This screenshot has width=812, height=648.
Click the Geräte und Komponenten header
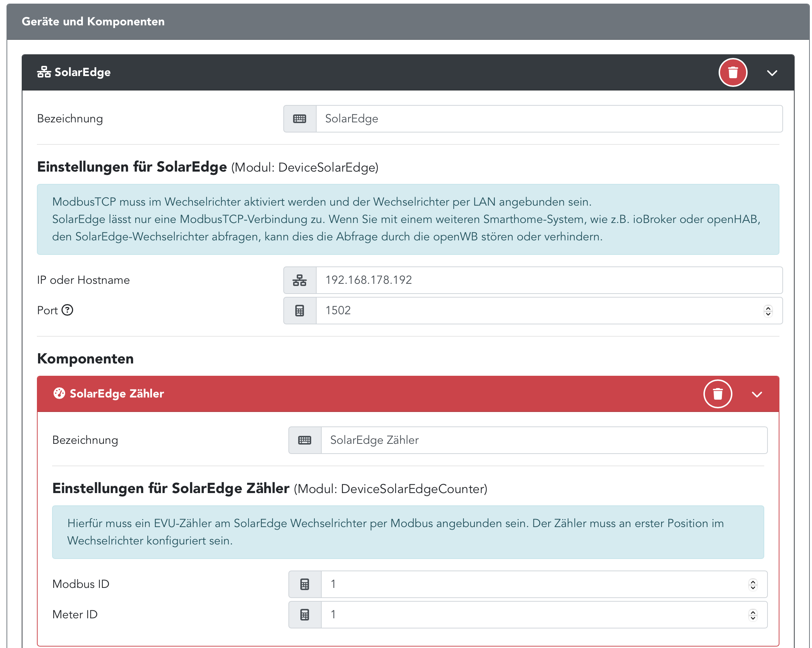coord(93,21)
